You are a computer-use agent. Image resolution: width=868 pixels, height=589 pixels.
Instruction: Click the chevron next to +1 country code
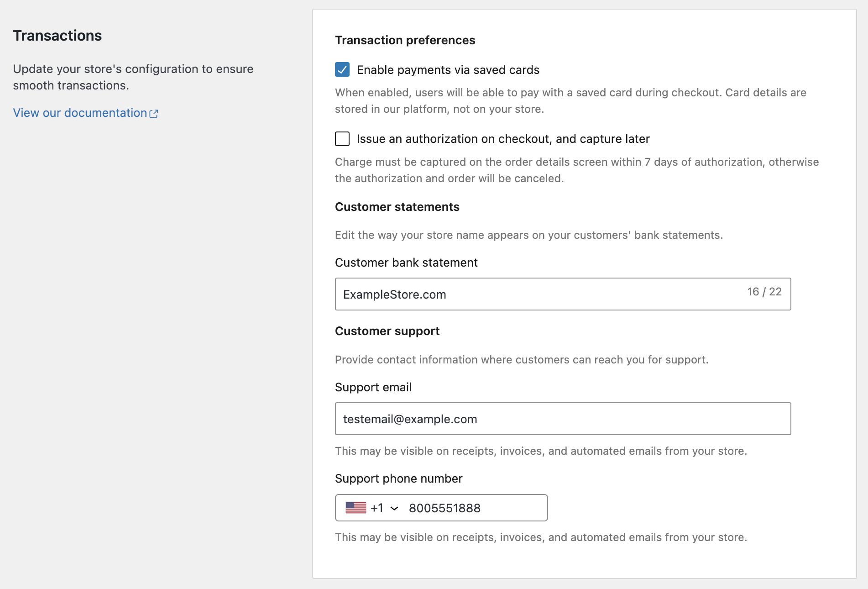pyautogui.click(x=393, y=507)
